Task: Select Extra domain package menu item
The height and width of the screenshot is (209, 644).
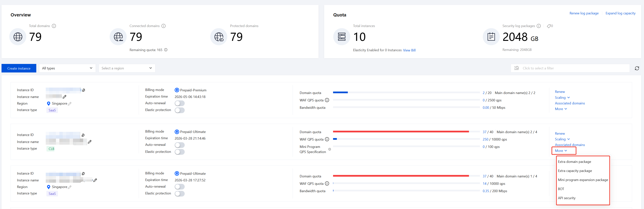Action: click(x=574, y=162)
